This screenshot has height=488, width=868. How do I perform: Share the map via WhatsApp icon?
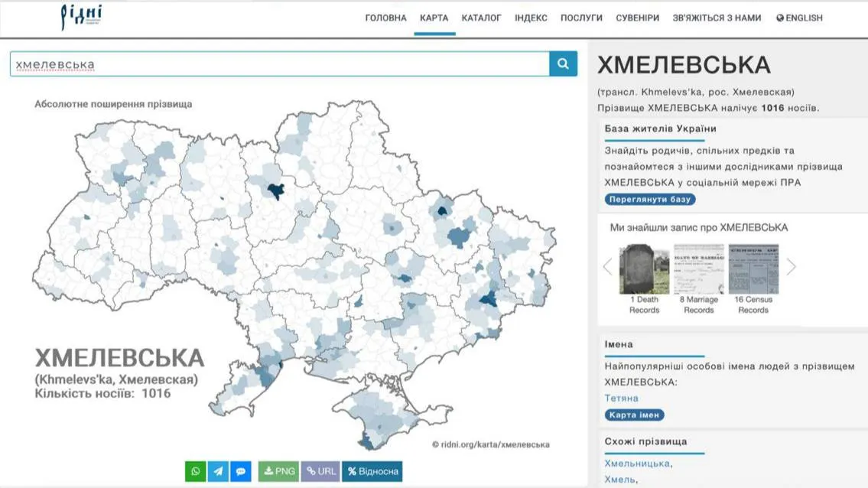[196, 471]
